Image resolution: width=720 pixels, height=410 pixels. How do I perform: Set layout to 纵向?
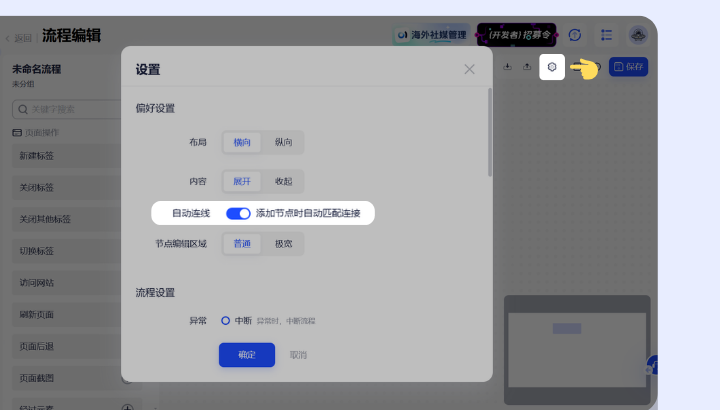(283, 142)
